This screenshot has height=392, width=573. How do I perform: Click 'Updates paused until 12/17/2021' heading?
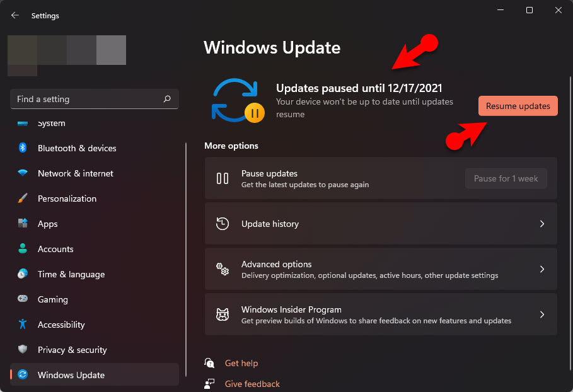coord(359,88)
